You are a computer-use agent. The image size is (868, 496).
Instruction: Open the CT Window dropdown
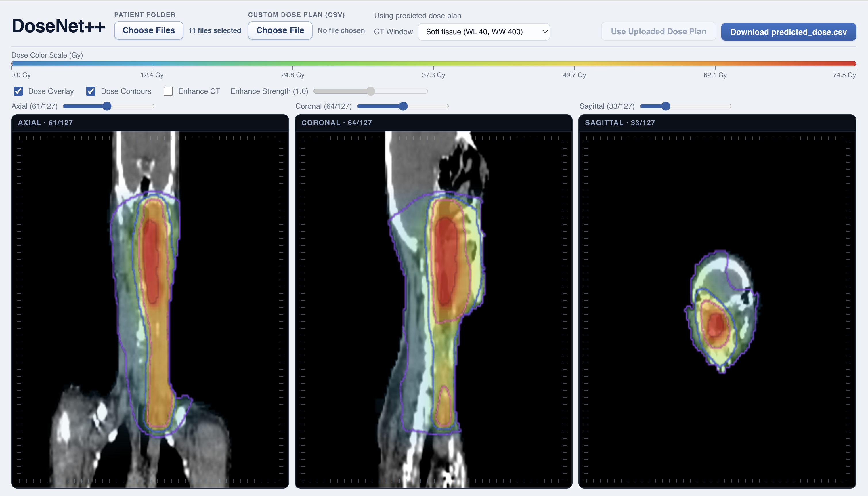(483, 32)
